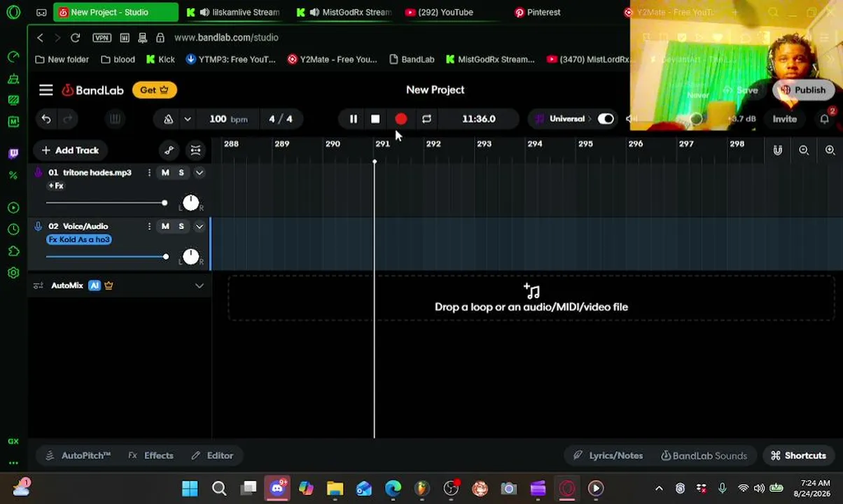Select the Voice/Audio microphone icon

pyautogui.click(x=38, y=226)
